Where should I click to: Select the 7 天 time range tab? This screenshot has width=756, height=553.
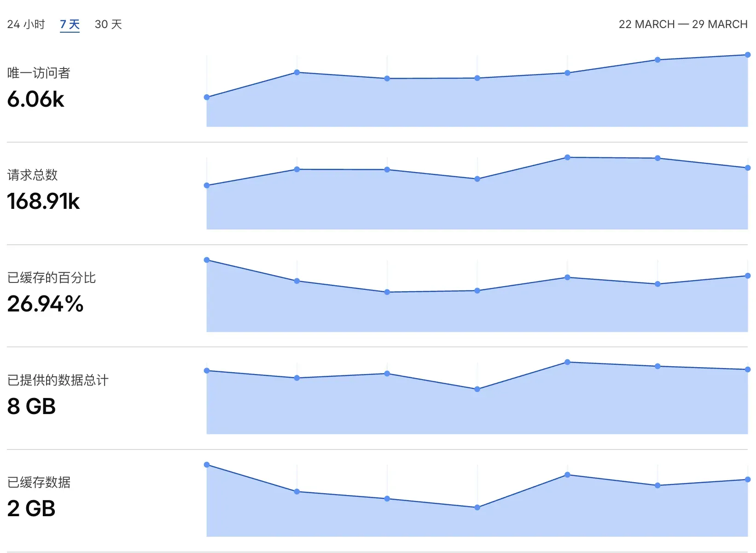(x=70, y=24)
